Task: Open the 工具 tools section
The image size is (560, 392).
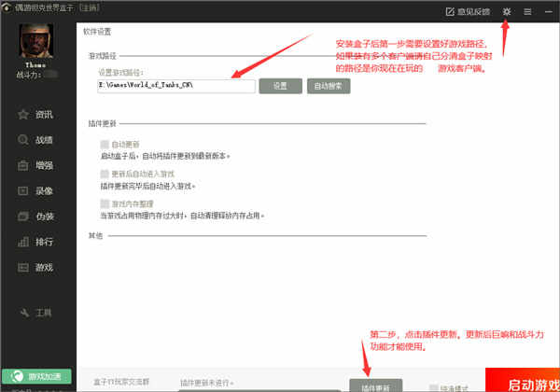Action: click(35, 313)
